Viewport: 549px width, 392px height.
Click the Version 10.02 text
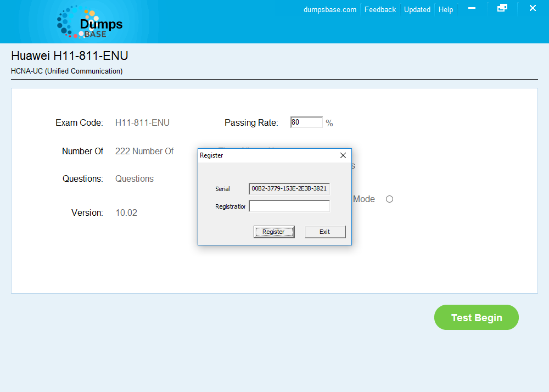126,212
